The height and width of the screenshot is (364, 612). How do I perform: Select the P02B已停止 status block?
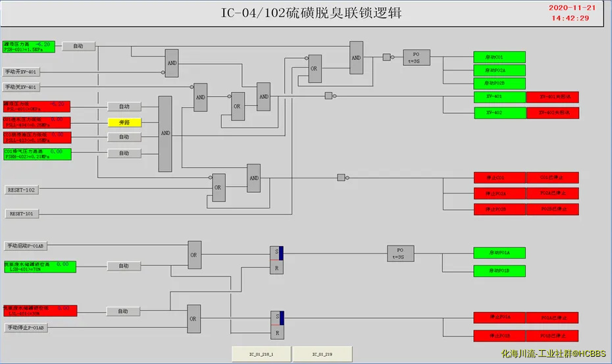pyautogui.click(x=553, y=209)
